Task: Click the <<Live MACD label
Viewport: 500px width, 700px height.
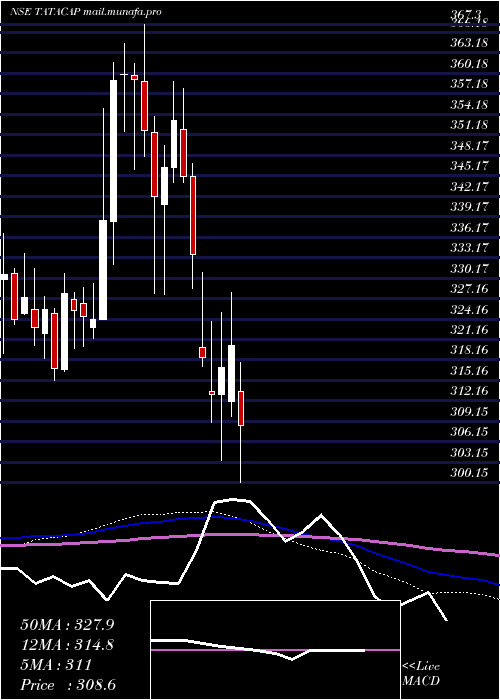Action: click(x=421, y=673)
